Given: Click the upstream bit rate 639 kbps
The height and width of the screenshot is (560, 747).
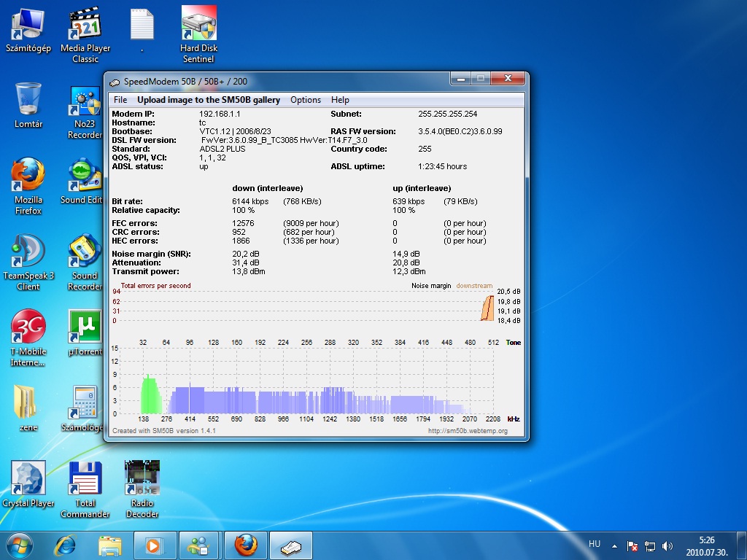Looking at the screenshot, I should pyautogui.click(x=409, y=201).
